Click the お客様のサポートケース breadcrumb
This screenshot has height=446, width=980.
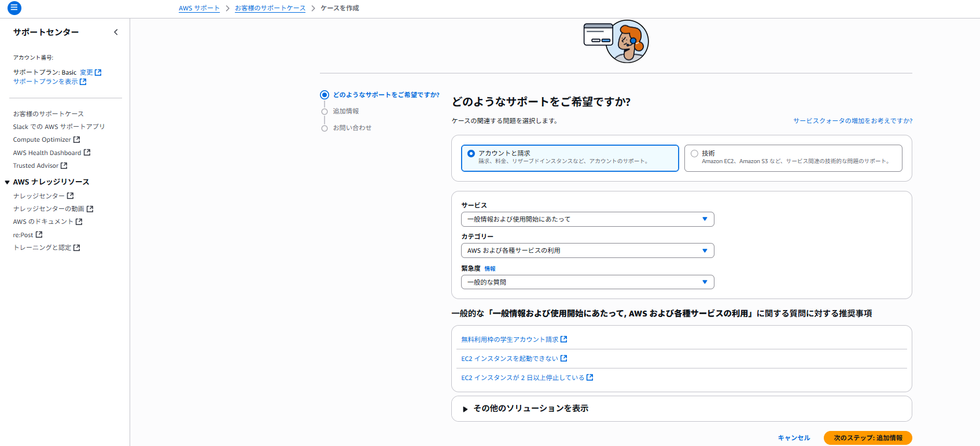tap(270, 8)
